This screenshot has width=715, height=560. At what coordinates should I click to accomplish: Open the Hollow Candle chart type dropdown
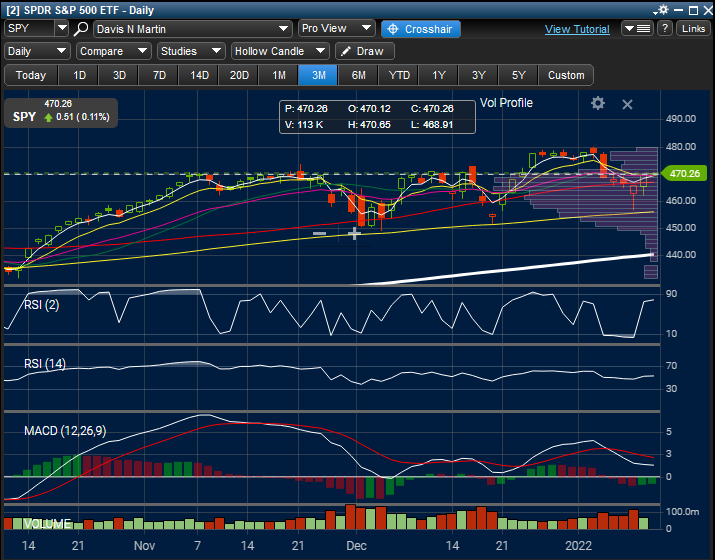click(280, 51)
